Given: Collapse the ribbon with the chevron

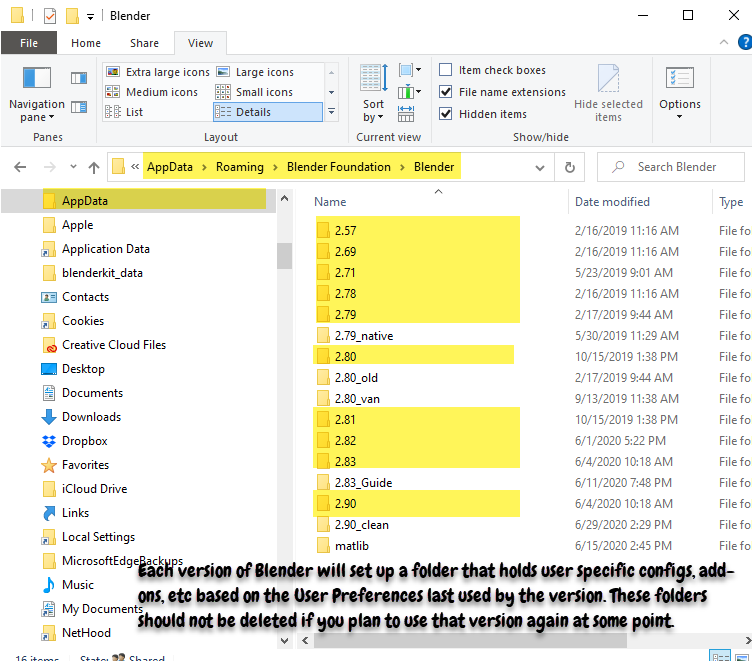Looking at the screenshot, I should 724,42.
